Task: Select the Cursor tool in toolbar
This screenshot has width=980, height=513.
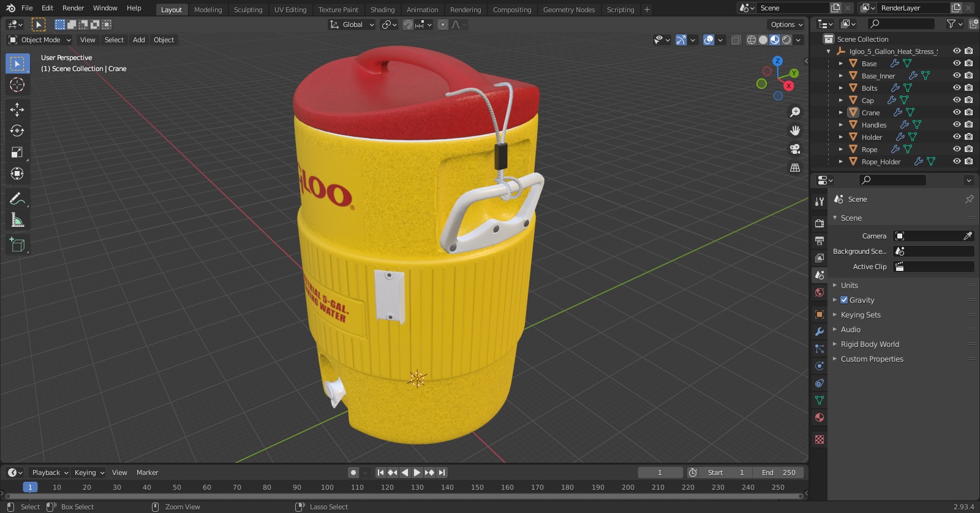Action: [17, 85]
